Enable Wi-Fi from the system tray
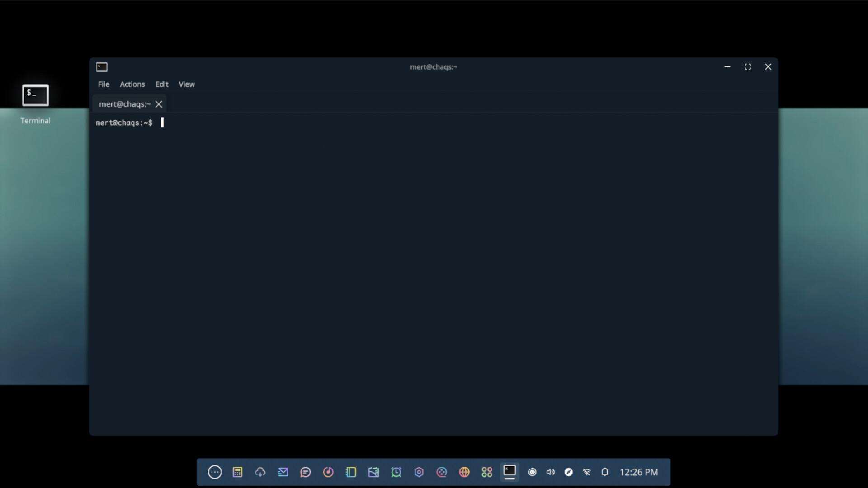Image resolution: width=868 pixels, height=488 pixels. tap(586, 472)
